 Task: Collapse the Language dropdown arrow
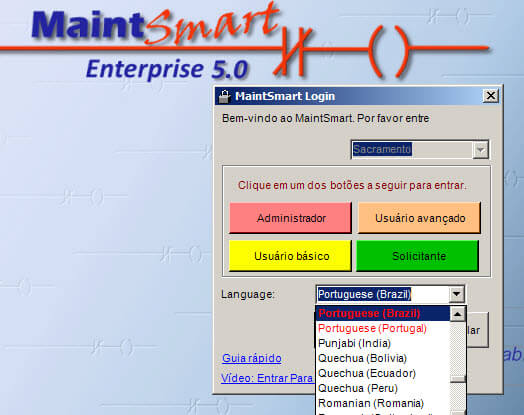[456, 294]
